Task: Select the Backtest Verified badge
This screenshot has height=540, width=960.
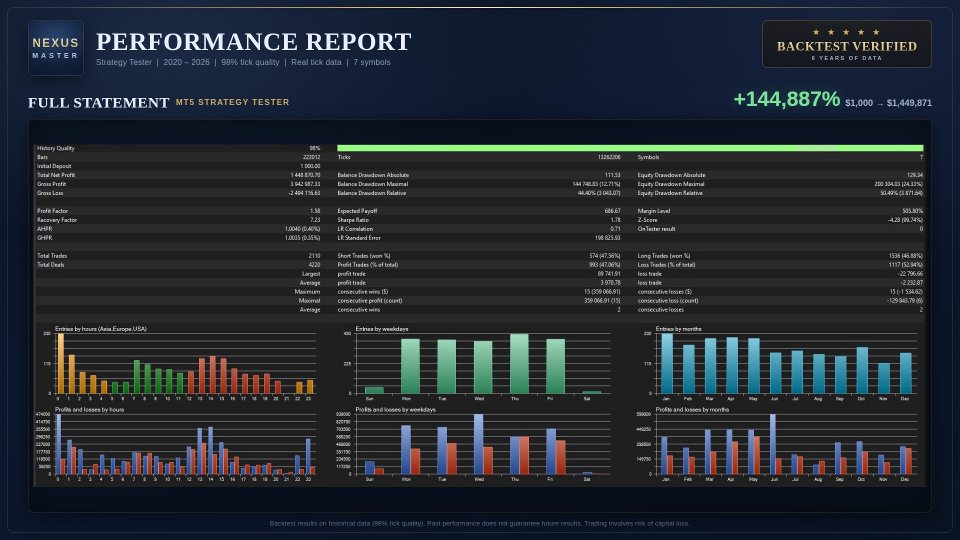Action: click(847, 44)
